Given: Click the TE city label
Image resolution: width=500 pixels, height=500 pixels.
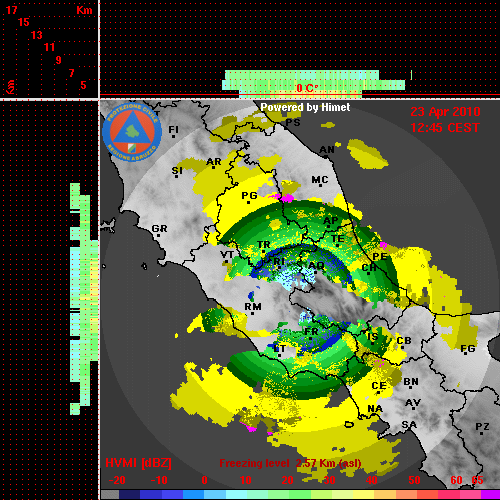Looking at the screenshot, I should [338, 239].
